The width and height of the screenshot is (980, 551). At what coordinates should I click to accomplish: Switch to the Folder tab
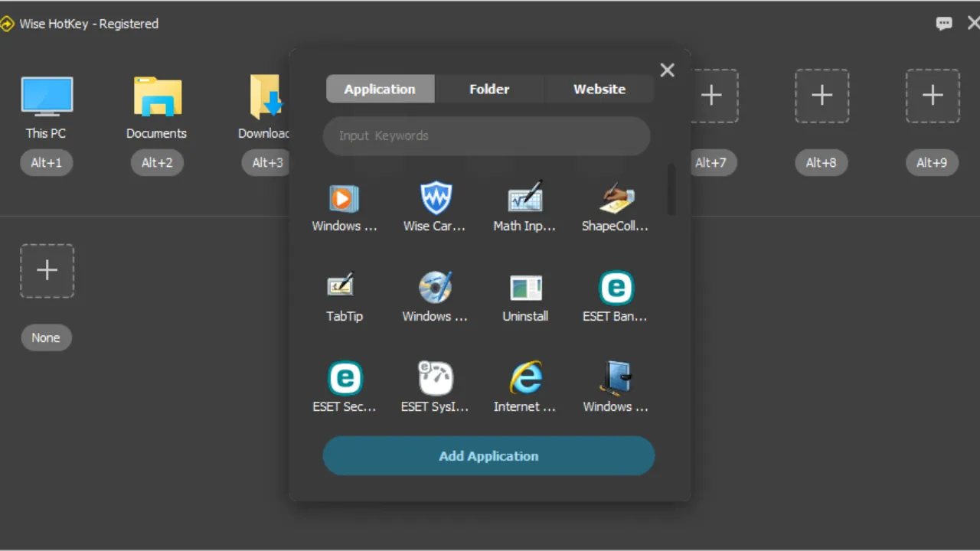coord(489,89)
